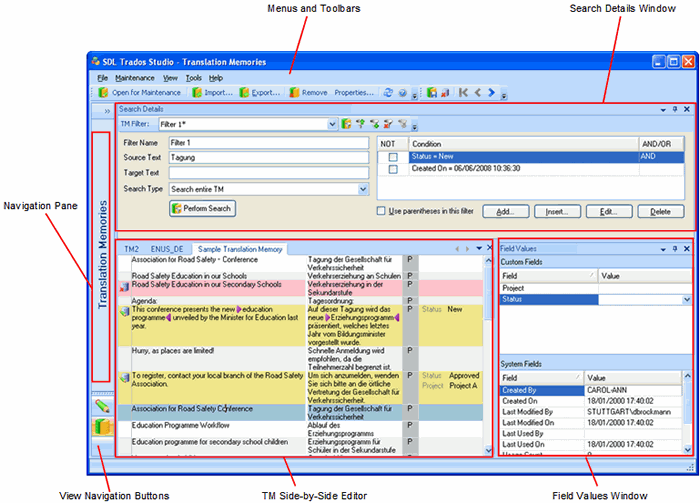The width and height of the screenshot is (700, 503).
Task: Go to previous page with left arrow
Action: pyautogui.click(x=478, y=92)
